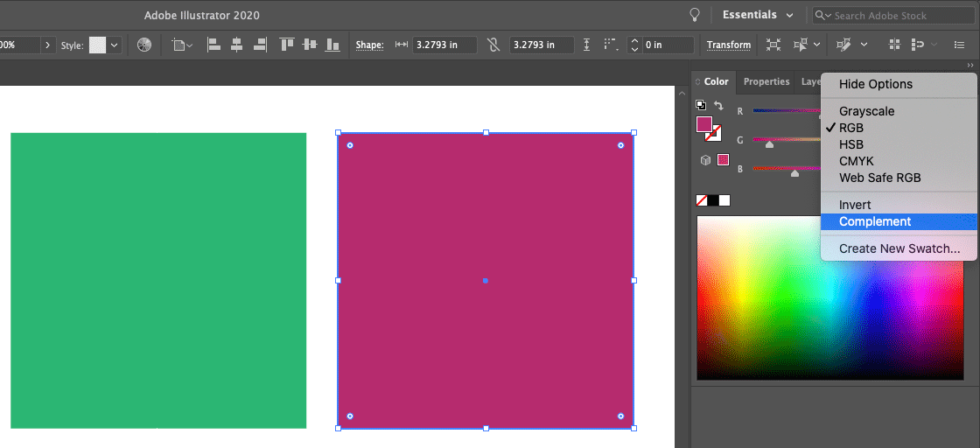Open the control panel list menu icon
Viewport: 980px width, 448px height.
coord(959,45)
